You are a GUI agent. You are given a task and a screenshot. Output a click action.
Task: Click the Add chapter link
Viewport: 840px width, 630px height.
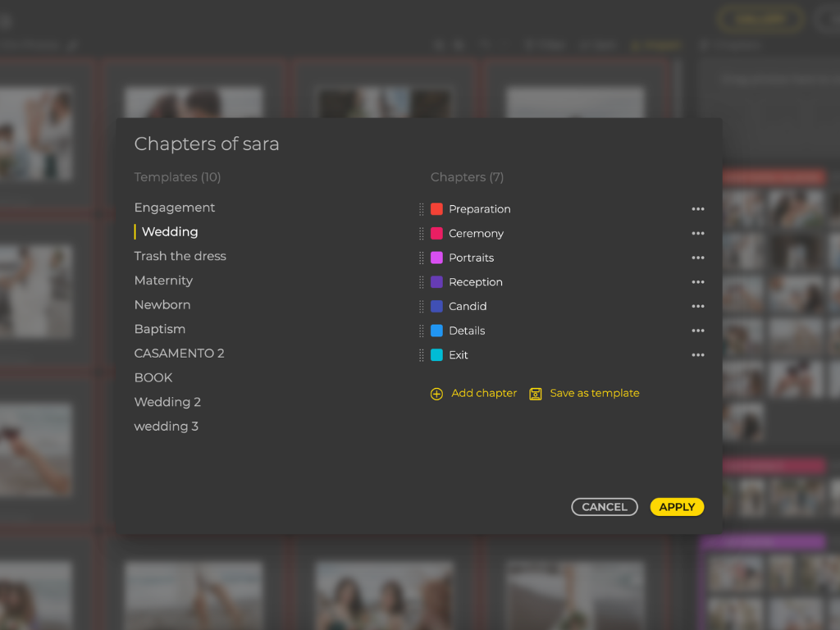tap(484, 393)
